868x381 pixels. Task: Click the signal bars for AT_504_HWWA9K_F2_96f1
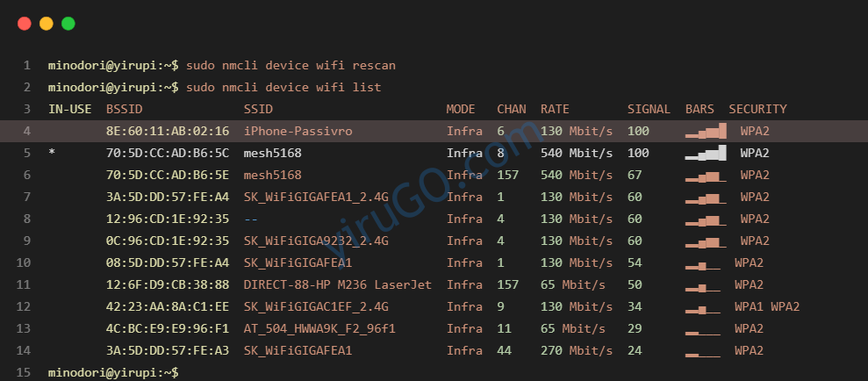pos(702,329)
